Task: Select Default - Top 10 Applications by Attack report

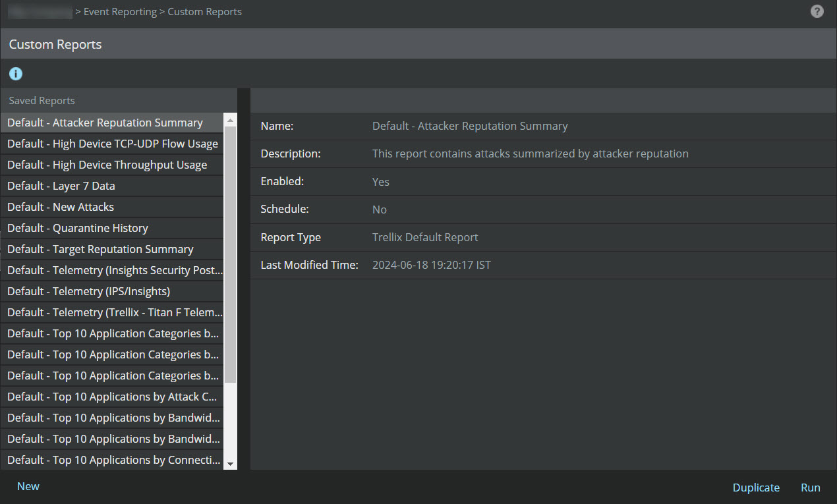Action: pyautogui.click(x=112, y=397)
